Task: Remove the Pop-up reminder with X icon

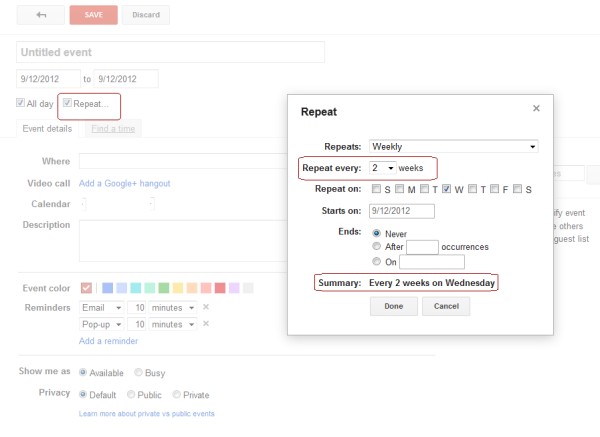Action: tap(206, 325)
